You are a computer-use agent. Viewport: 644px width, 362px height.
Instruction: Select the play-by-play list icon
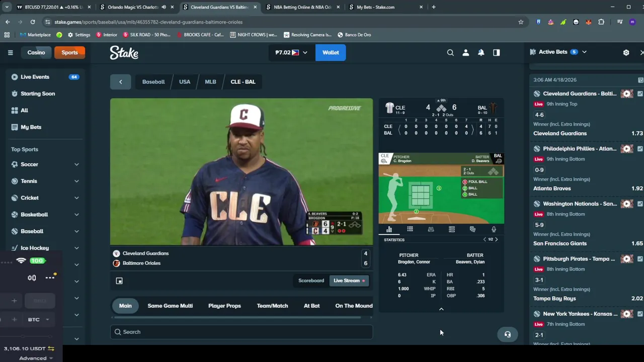pos(410,229)
